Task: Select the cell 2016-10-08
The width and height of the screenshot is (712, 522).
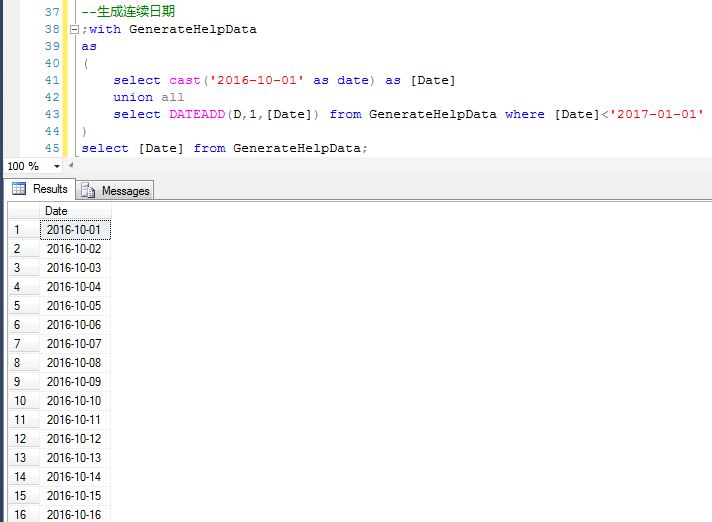Action: point(75,363)
